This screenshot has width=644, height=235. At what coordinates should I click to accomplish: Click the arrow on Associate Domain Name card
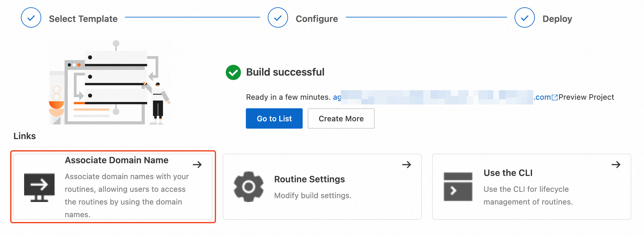pyautogui.click(x=197, y=164)
